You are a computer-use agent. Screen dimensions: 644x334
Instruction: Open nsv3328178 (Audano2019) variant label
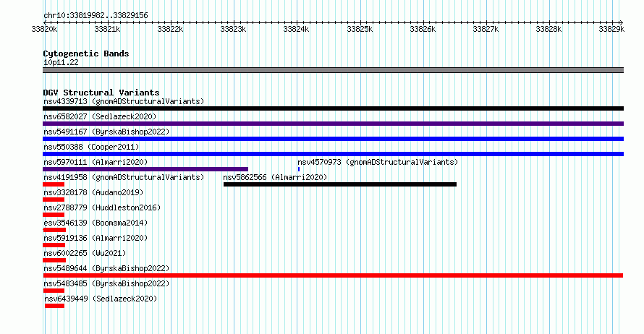(93, 192)
